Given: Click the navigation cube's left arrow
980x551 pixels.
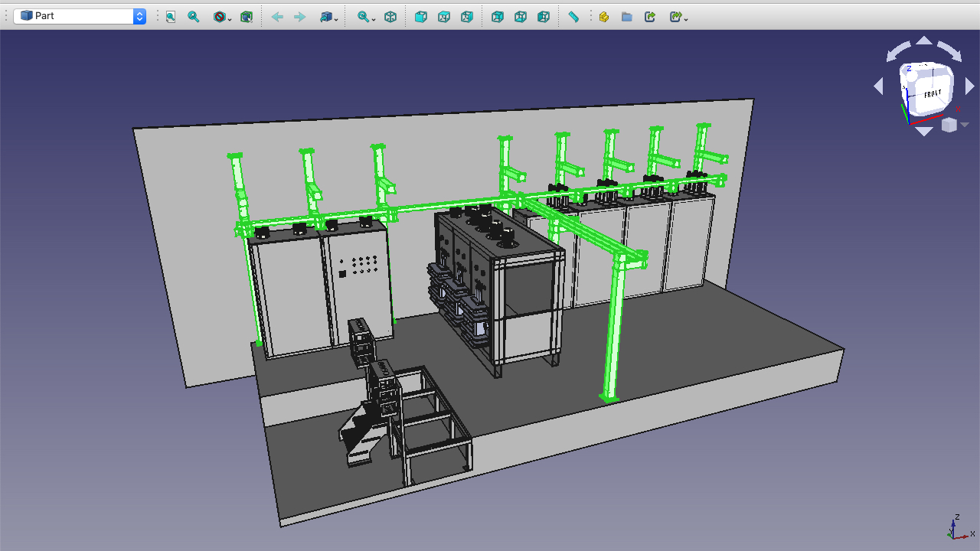Looking at the screenshot, I should click(x=879, y=86).
